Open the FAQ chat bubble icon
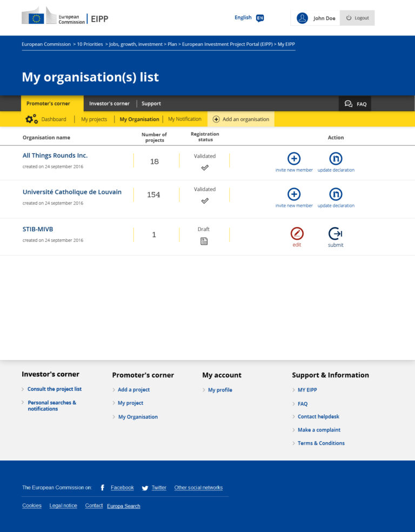This screenshot has height=532, width=415. (348, 104)
